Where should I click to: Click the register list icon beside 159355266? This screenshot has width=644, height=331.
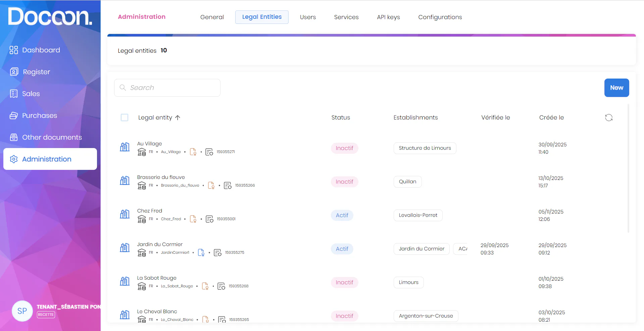point(228,186)
